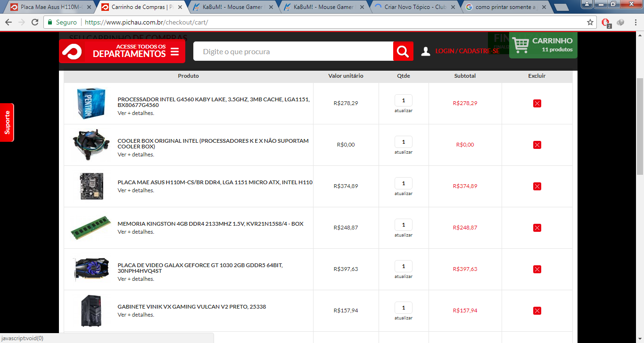Click atualizar under Gabinete Vinik quantity

click(x=404, y=318)
